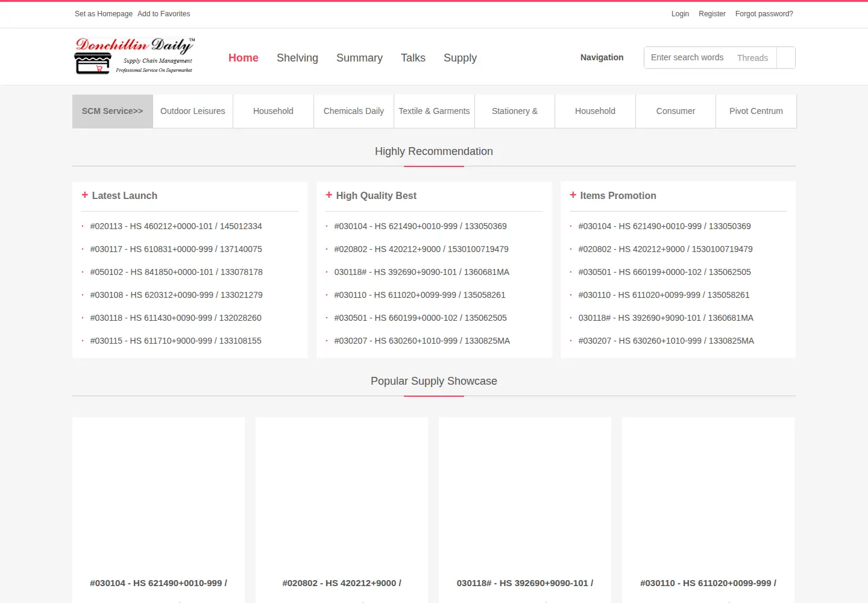
Task: Open the Threads search type dropdown
Action: click(x=753, y=58)
